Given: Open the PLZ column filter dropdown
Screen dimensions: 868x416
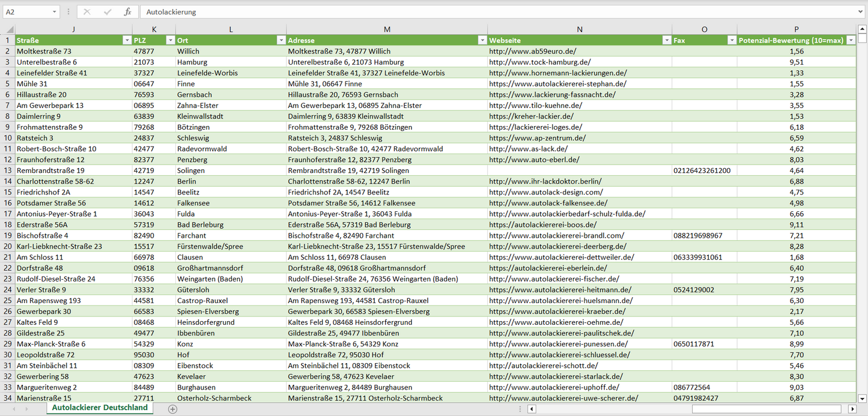Looking at the screenshot, I should tap(168, 40).
